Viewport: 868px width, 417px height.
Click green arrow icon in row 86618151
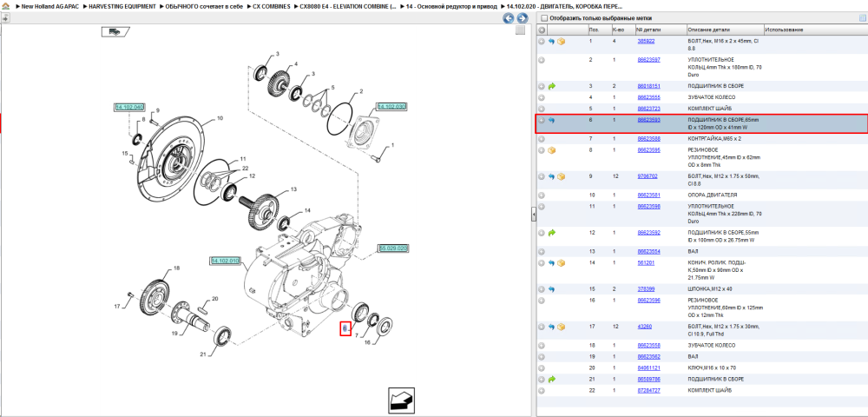point(551,86)
